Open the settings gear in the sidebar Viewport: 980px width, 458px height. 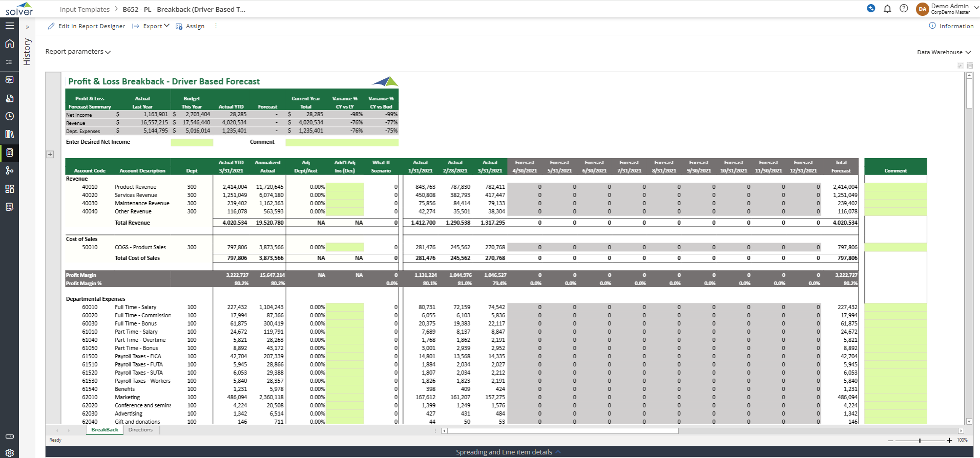[9, 452]
